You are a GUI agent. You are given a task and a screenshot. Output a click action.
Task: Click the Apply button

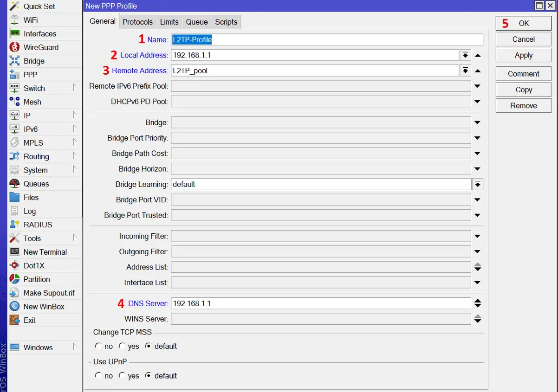[x=523, y=55]
